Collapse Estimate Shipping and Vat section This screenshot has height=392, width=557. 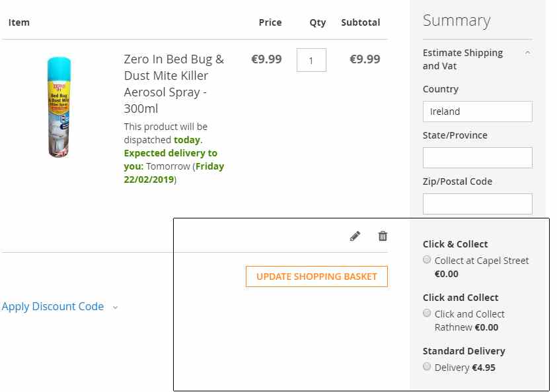528,53
